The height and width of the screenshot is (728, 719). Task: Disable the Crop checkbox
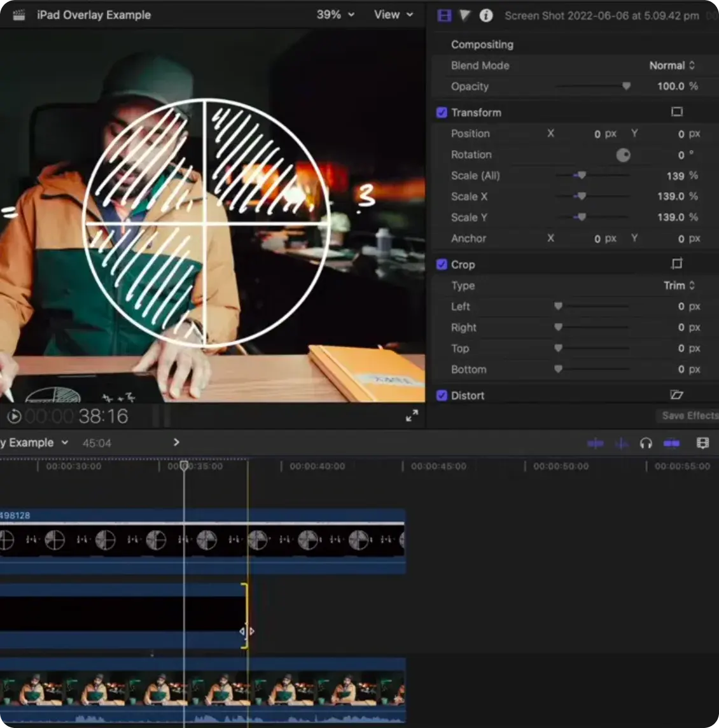(x=442, y=264)
